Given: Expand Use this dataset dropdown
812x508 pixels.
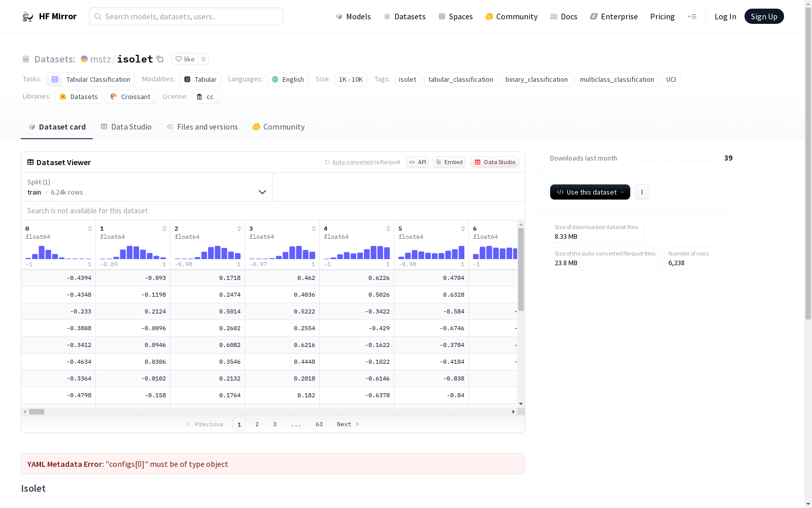Looking at the screenshot, I should click(590, 192).
